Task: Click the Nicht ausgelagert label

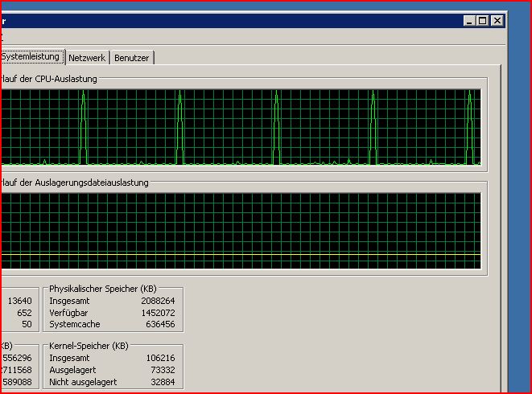Action: click(83, 382)
